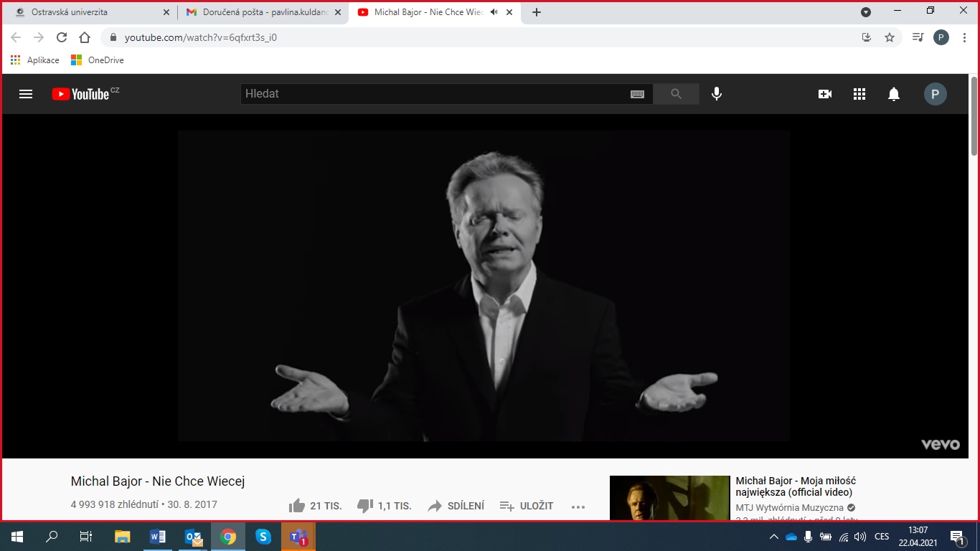Bookmark this page with the star

tap(890, 37)
